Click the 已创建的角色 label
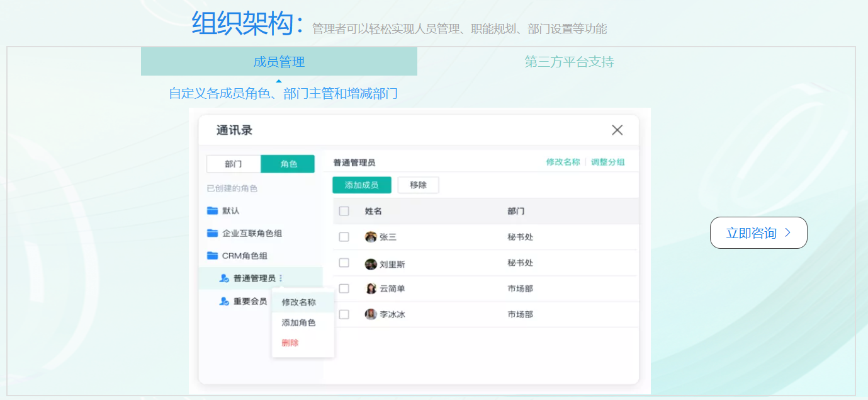Image resolution: width=868 pixels, height=400 pixels. pos(232,188)
